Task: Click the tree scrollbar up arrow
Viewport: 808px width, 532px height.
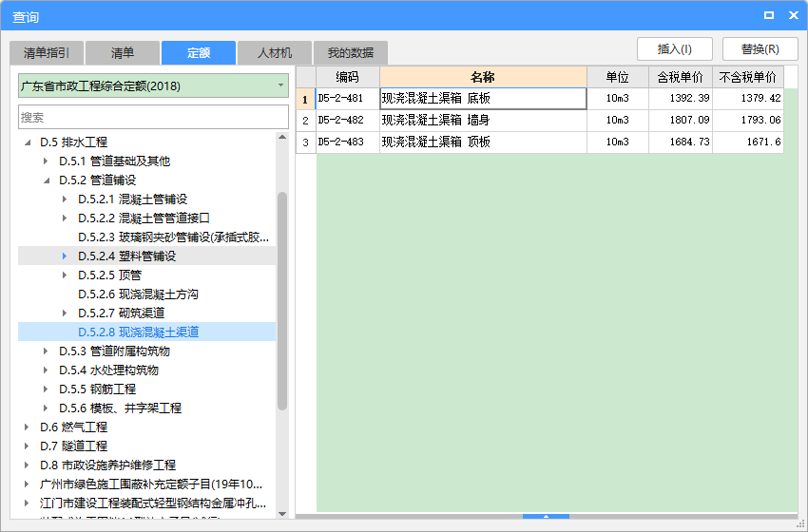Action: point(282,137)
